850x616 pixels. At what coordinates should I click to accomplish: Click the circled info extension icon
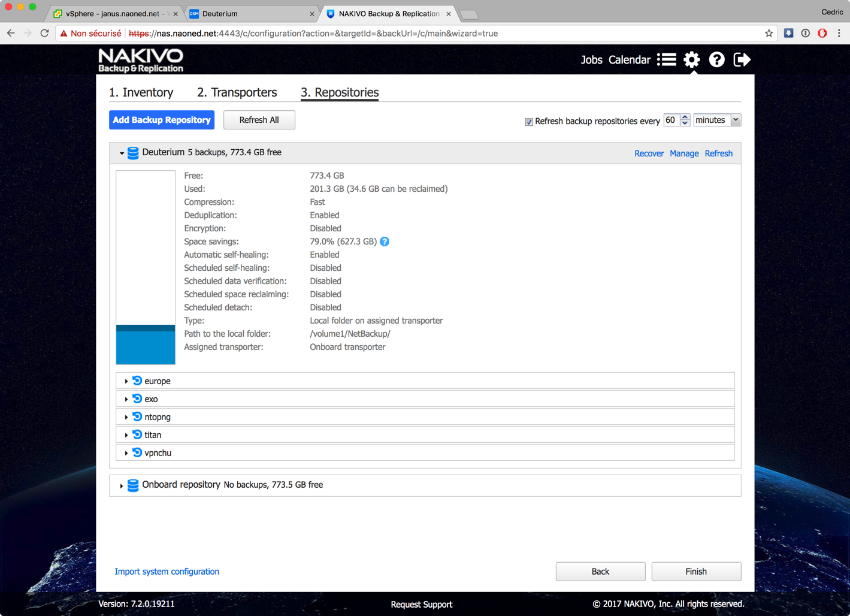tap(806, 34)
